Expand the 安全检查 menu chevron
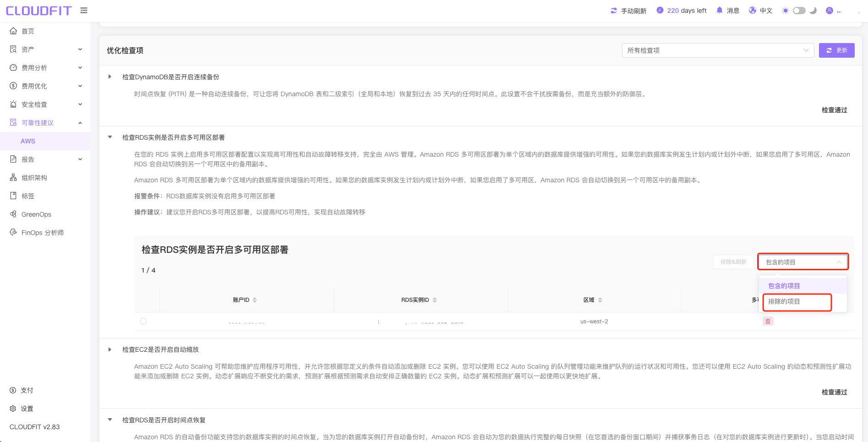Screen dimensions: 868x442 click(80, 104)
